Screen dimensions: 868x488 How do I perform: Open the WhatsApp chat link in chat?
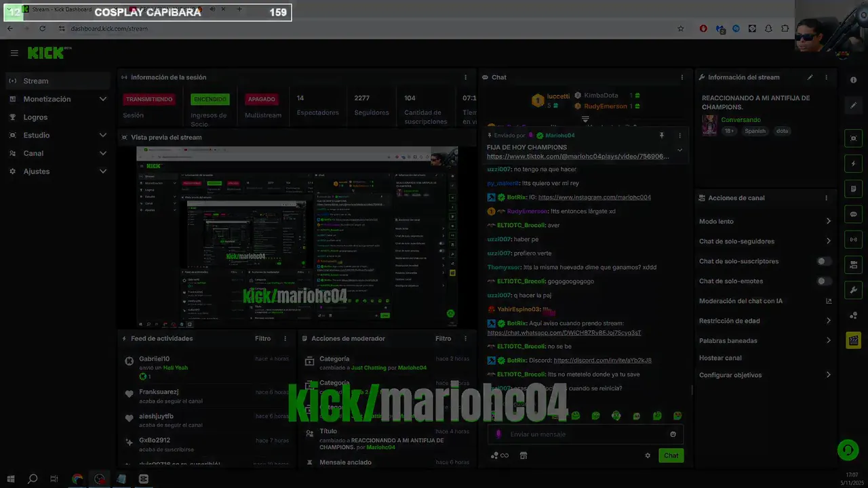(x=564, y=333)
